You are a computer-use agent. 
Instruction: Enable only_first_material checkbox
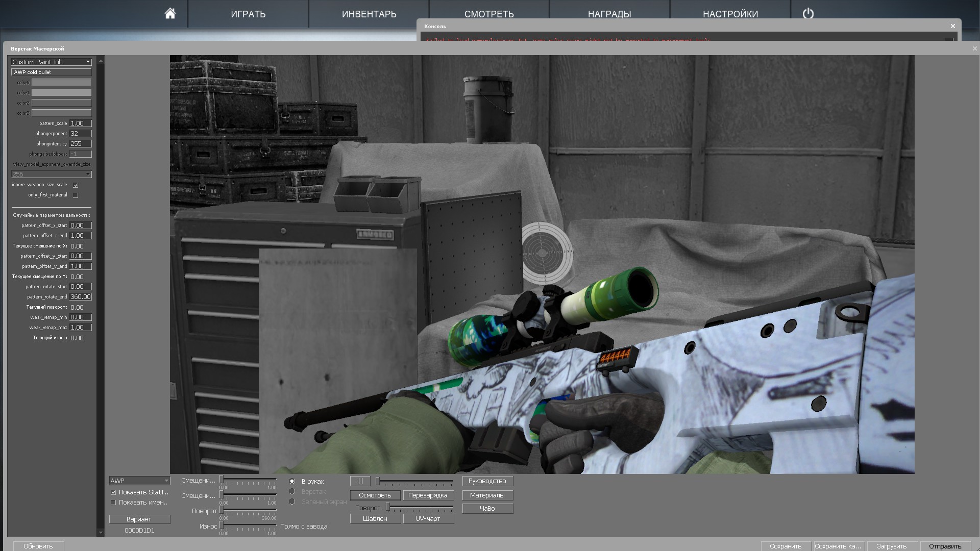point(76,195)
